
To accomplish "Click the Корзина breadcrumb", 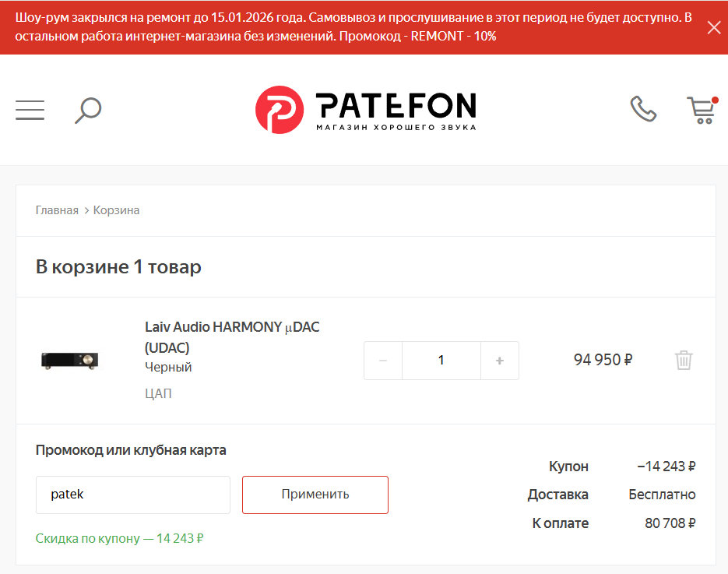I will point(116,210).
